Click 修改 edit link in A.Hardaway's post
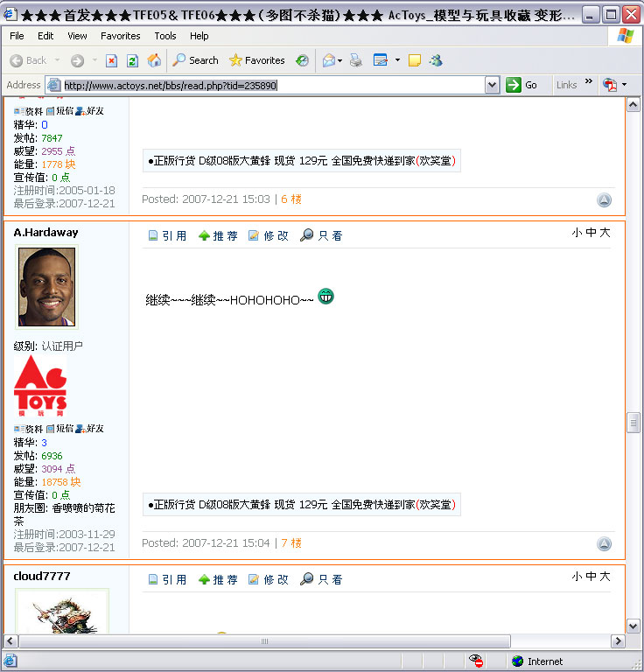 [x=269, y=235]
